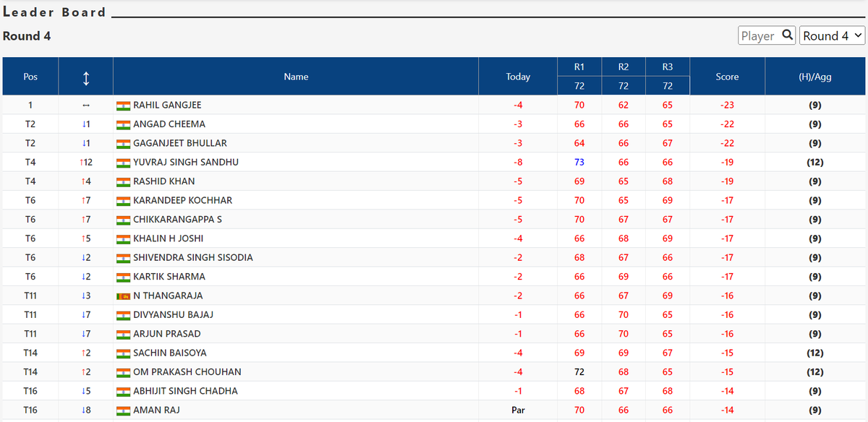The width and height of the screenshot is (868, 422).
Task: Select name CHIKKARANGAPPA S
Action: tap(178, 220)
